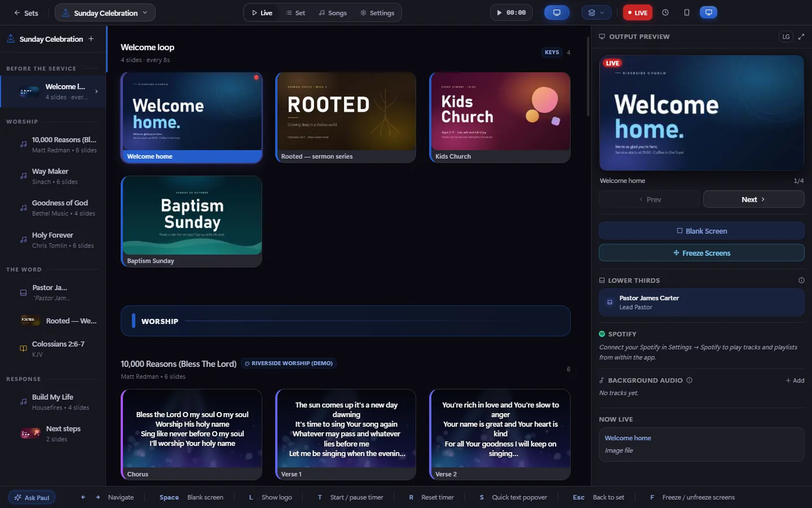Open the Riverside Worship (Demo) tag
812x508 pixels.
coord(289,364)
